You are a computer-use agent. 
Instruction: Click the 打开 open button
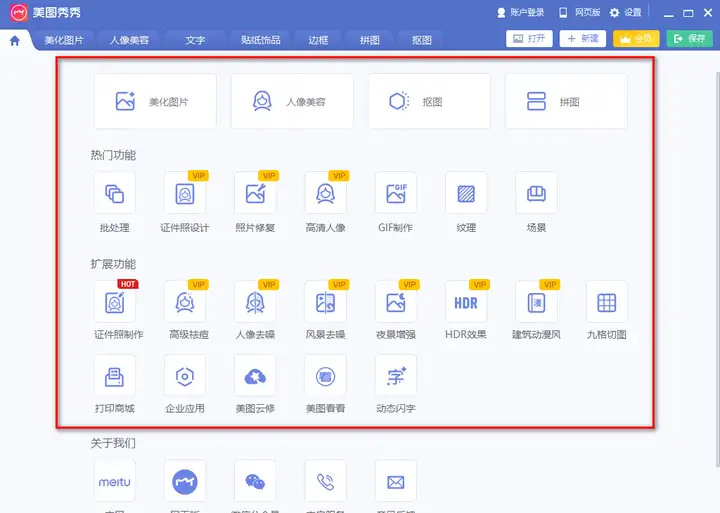529,39
